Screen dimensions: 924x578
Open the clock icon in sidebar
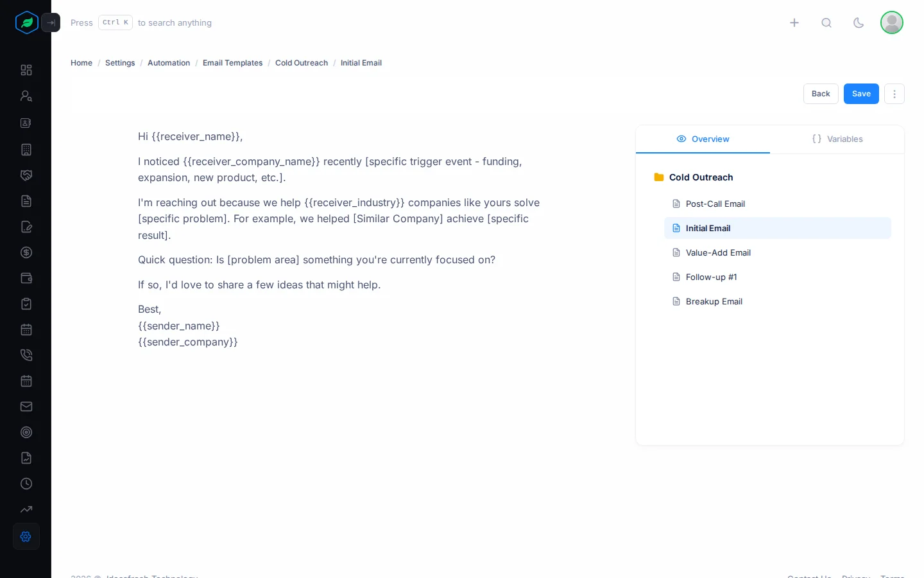coord(26,484)
